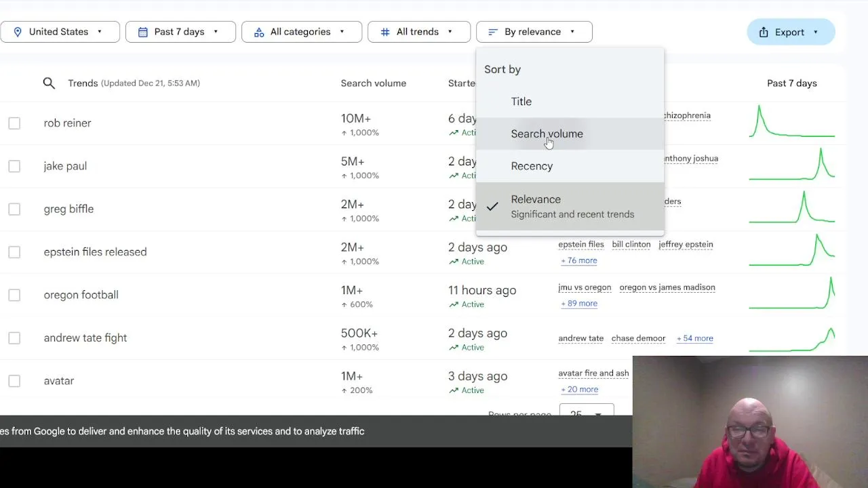868x488 pixels.
Task: Click the calendar icon for Past 7 days
Action: 142,32
